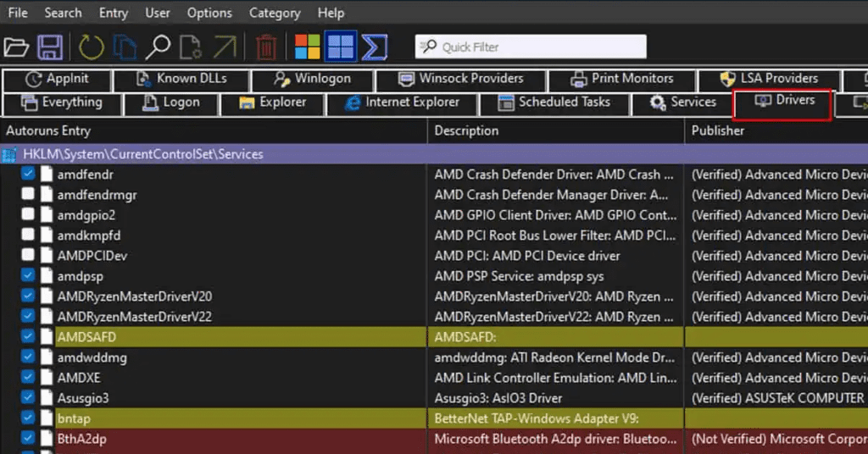
Task: Uncheck the amdfendr entry checkbox
Action: [28, 174]
